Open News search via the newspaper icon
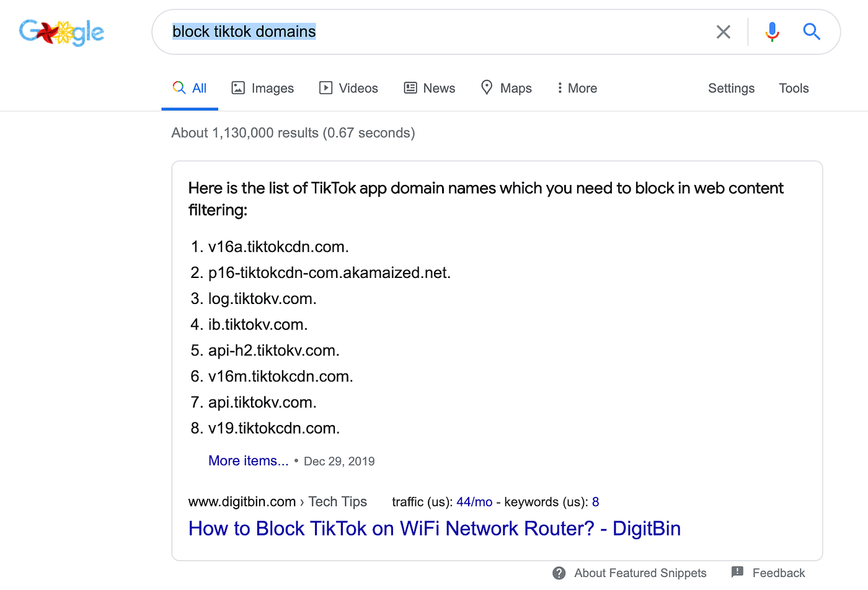This screenshot has width=868, height=590. (410, 87)
